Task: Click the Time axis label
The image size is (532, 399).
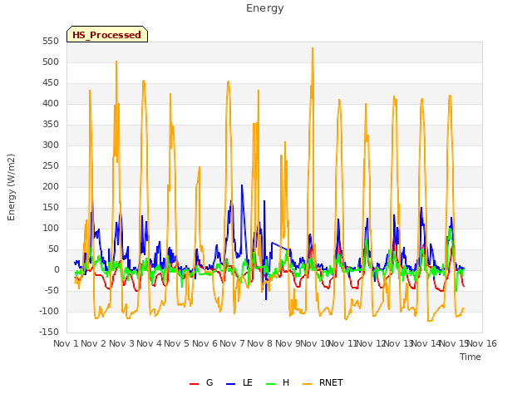Action: tap(470, 357)
